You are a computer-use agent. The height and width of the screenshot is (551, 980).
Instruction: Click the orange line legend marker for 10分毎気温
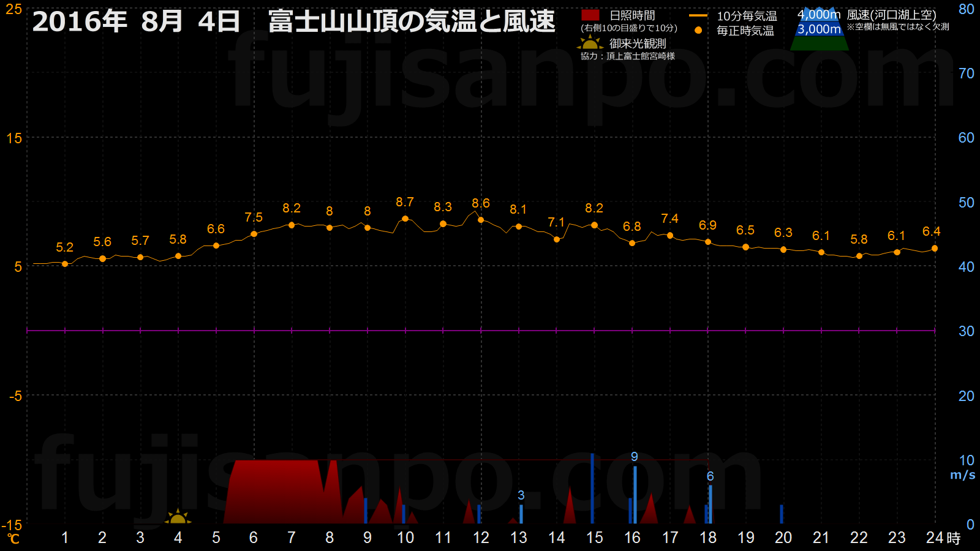click(x=698, y=16)
